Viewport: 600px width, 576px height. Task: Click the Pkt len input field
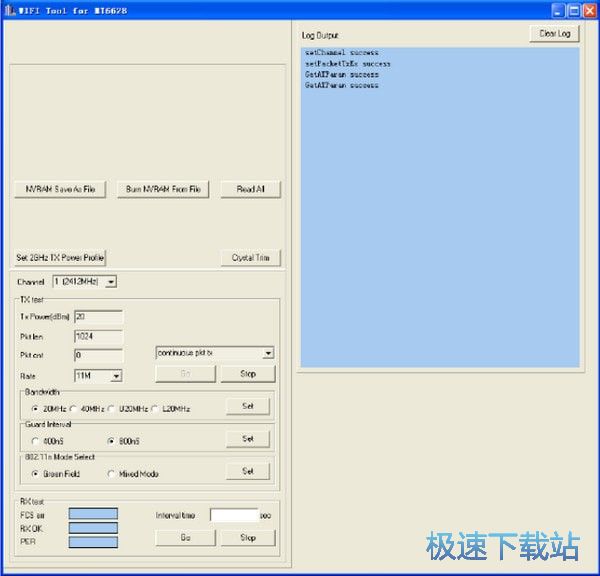(98, 336)
